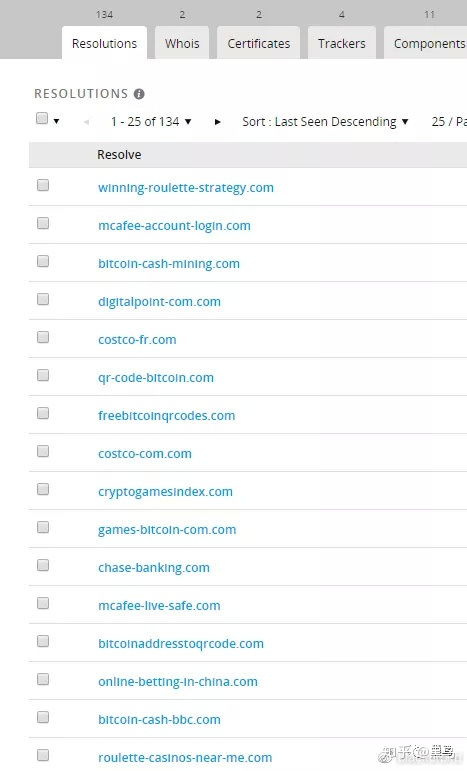Screen dimensions: 467x771
Task: Open mcafee-account-login.com link
Action: [175, 226]
